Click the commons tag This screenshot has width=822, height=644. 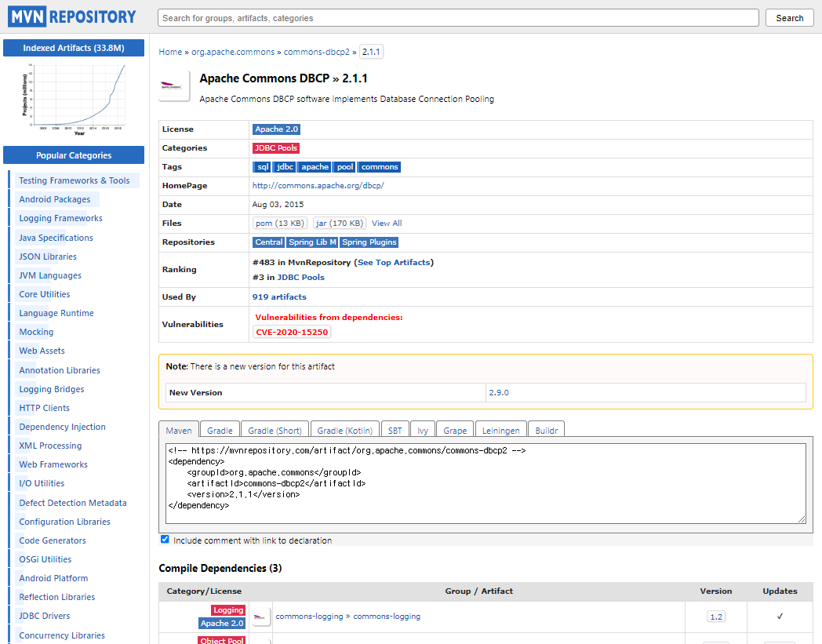click(379, 167)
